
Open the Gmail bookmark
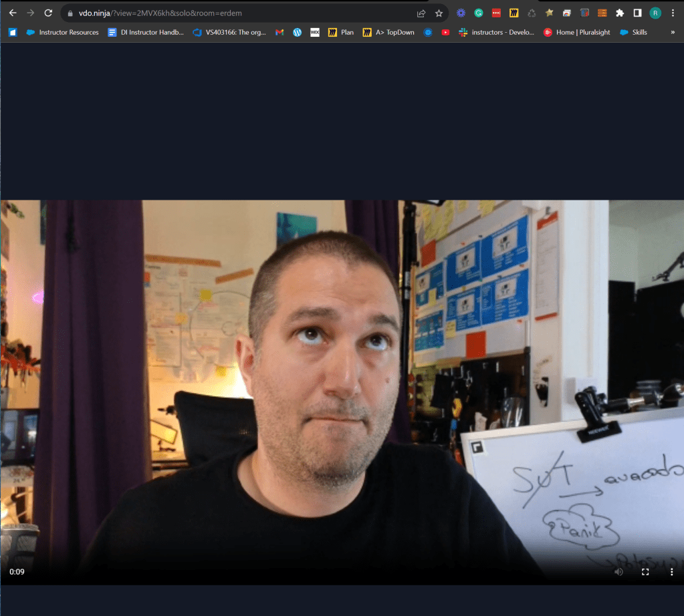pyautogui.click(x=279, y=32)
